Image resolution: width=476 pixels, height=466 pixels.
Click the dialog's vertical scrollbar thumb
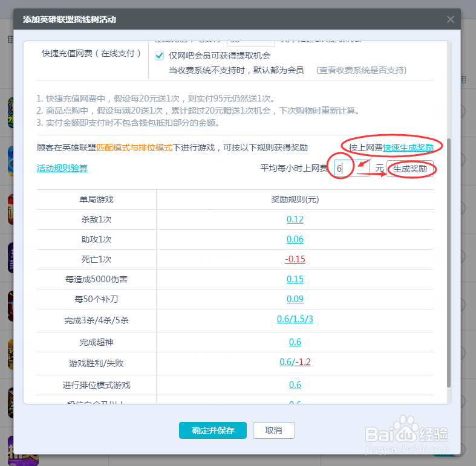[449, 263]
